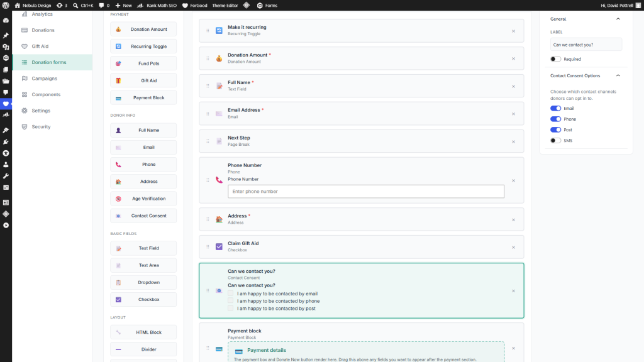The width and height of the screenshot is (644, 362).
Task: Toggle the Required switch
Action: pyautogui.click(x=555, y=59)
